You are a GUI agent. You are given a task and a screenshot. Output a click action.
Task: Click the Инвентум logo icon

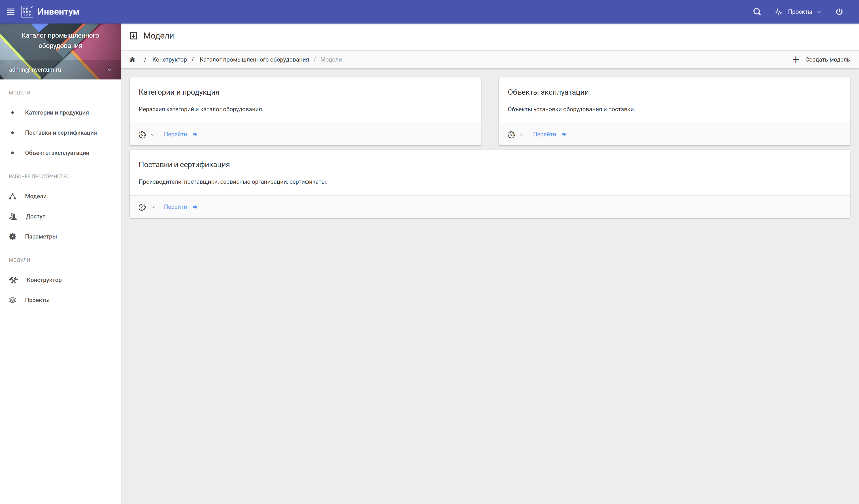(27, 12)
